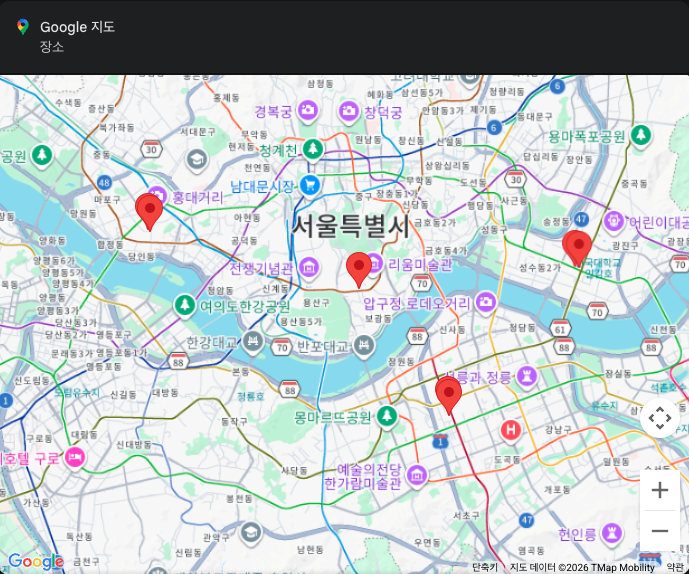Open the 선릉과 정릉 landmark pin
The image size is (689, 574).
pos(526,376)
